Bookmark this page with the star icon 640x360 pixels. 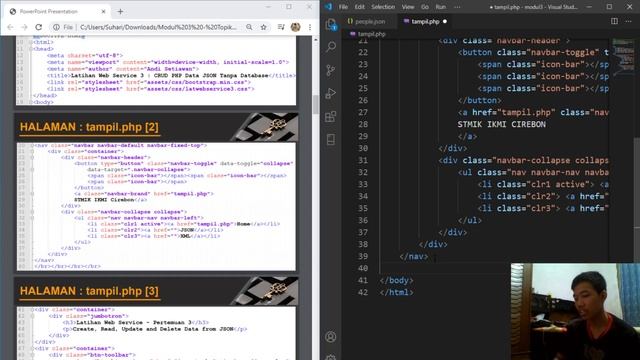click(x=264, y=27)
